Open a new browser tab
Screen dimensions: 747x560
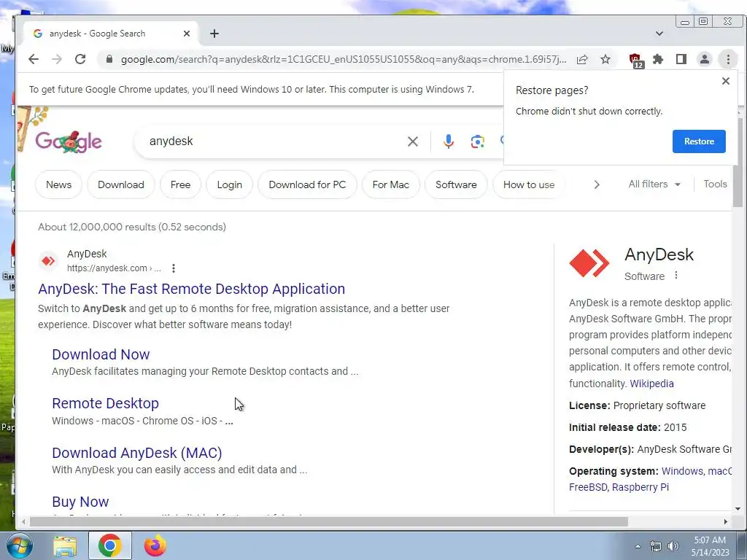point(214,34)
